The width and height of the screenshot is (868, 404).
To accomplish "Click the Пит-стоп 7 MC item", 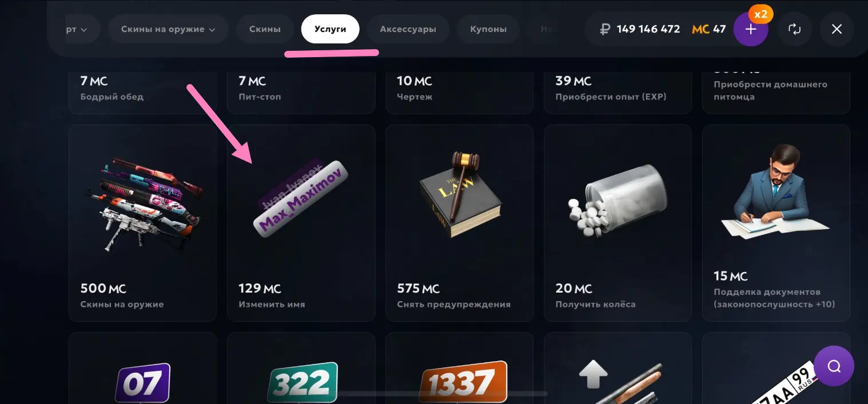I will pos(301,89).
